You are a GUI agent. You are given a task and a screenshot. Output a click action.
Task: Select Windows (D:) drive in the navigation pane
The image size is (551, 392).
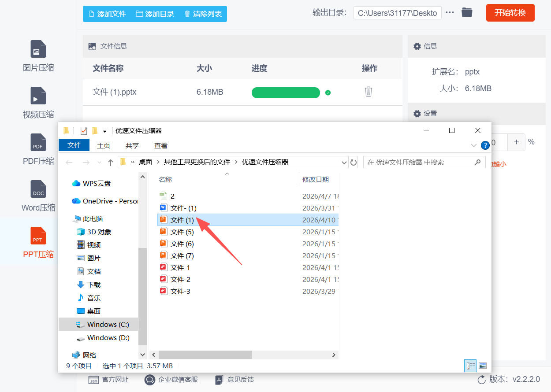tap(103, 337)
